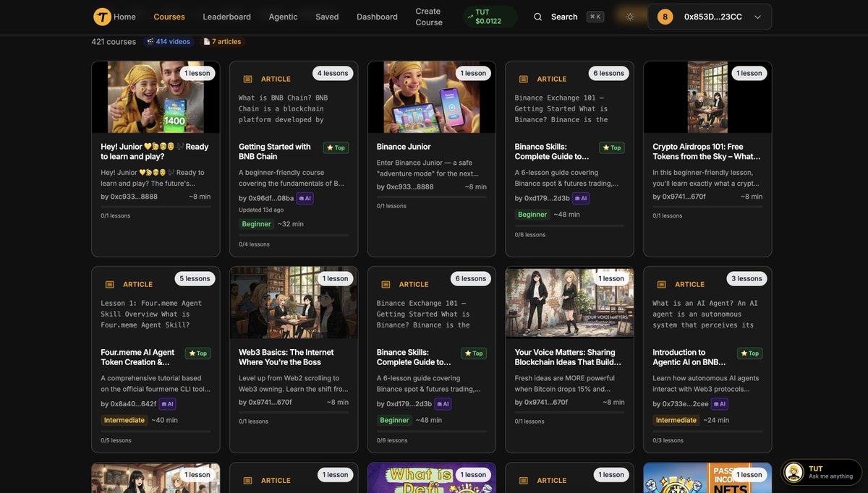Open the Web3 Basics course thumbnail
This screenshot has width=868, height=493.
click(294, 303)
